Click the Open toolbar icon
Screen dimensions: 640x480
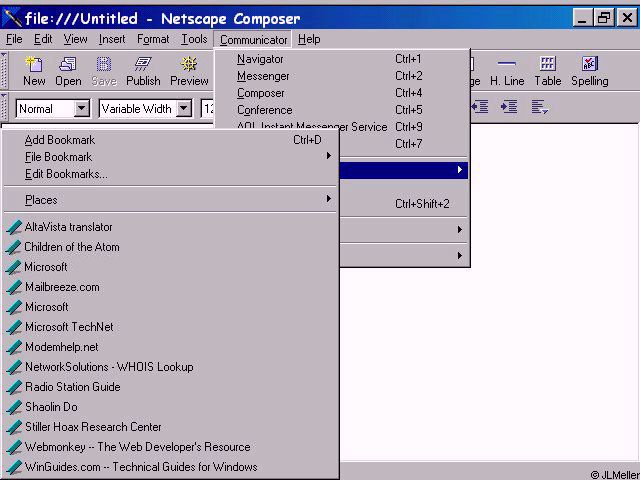click(68, 64)
